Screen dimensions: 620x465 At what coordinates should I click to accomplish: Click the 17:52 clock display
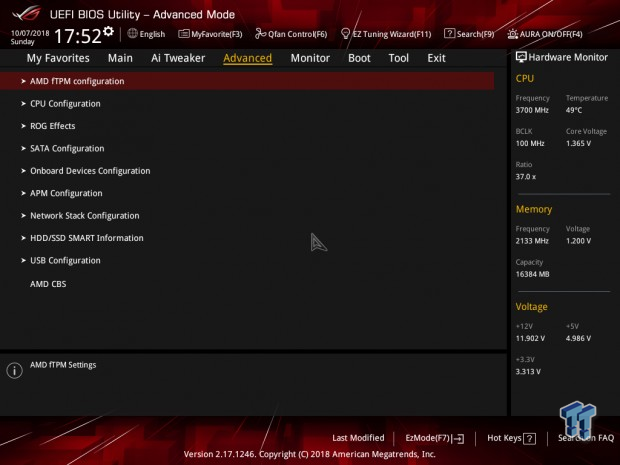click(x=78, y=36)
